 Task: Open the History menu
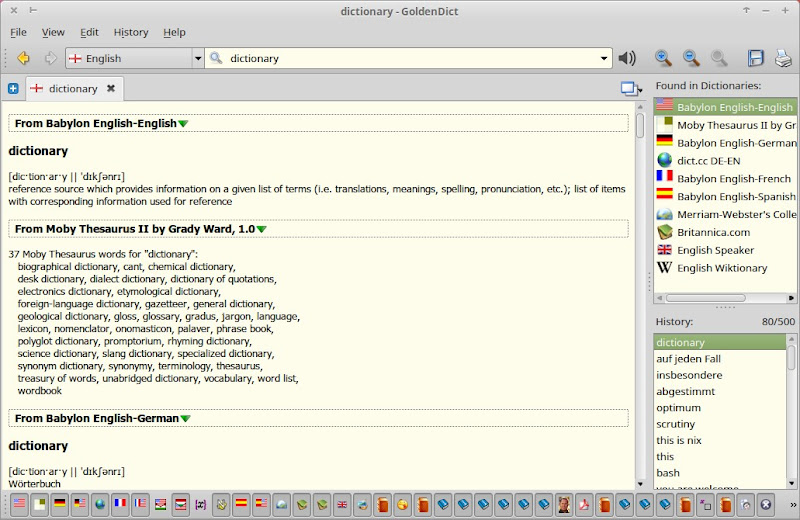pyautogui.click(x=131, y=32)
